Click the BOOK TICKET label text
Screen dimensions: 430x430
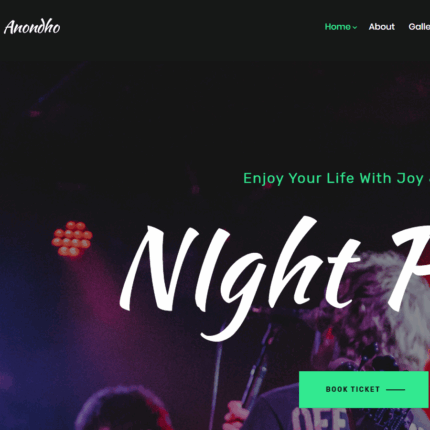[x=353, y=389]
